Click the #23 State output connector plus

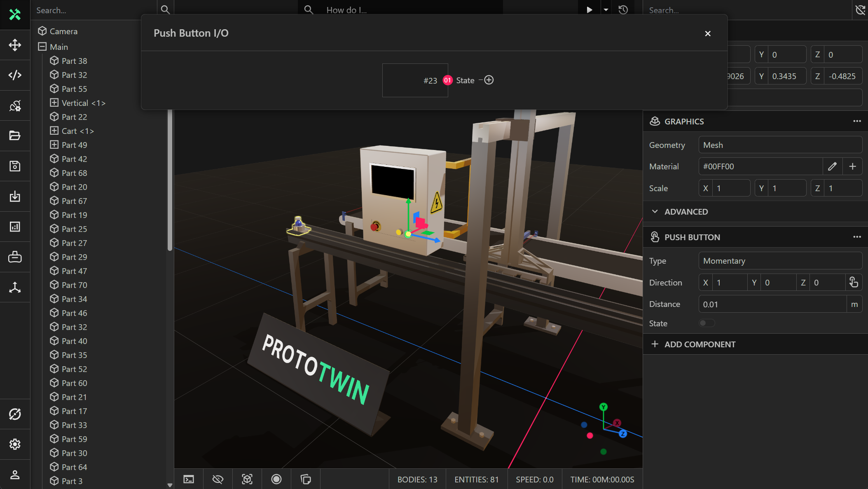click(489, 80)
